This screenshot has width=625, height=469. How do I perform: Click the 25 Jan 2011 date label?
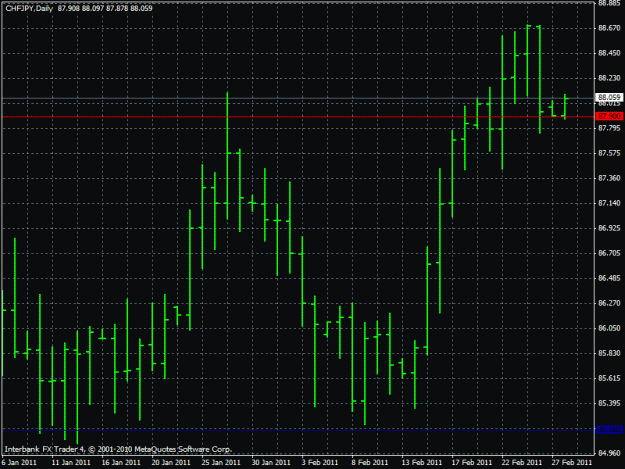221,462
